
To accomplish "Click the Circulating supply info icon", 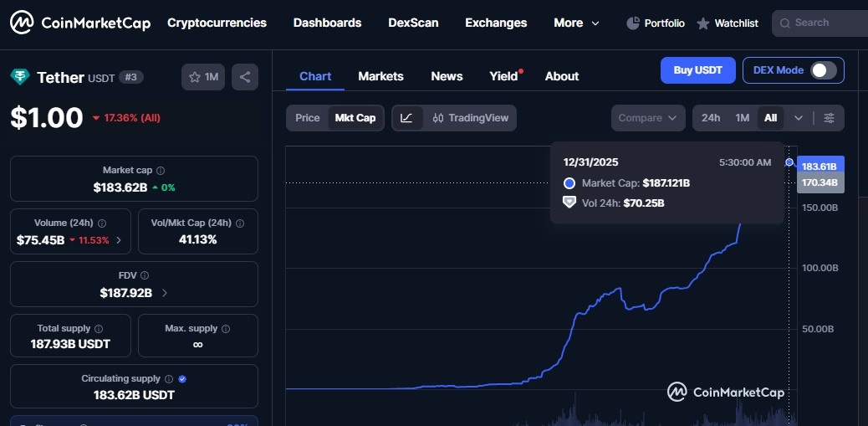I will [168, 379].
